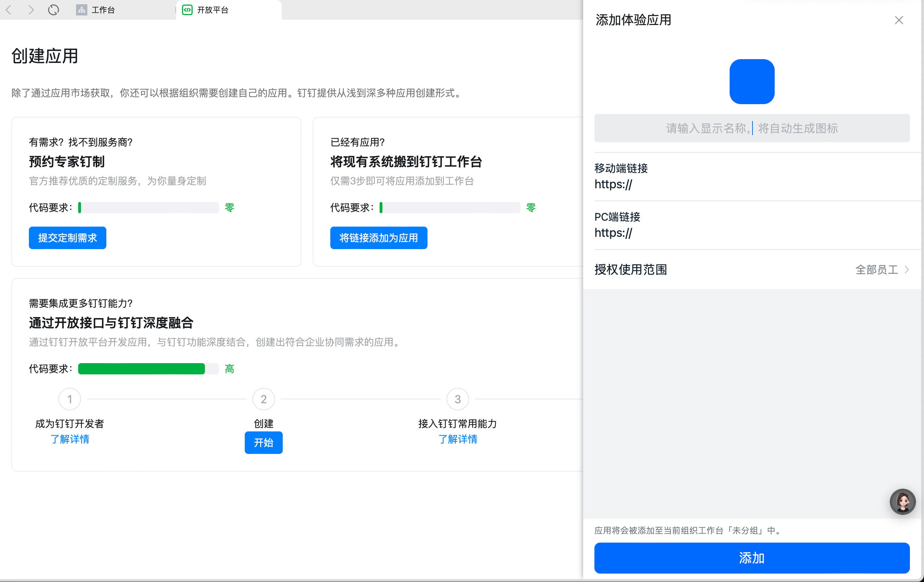Click the 开放平台 green tab icon

[187, 10]
